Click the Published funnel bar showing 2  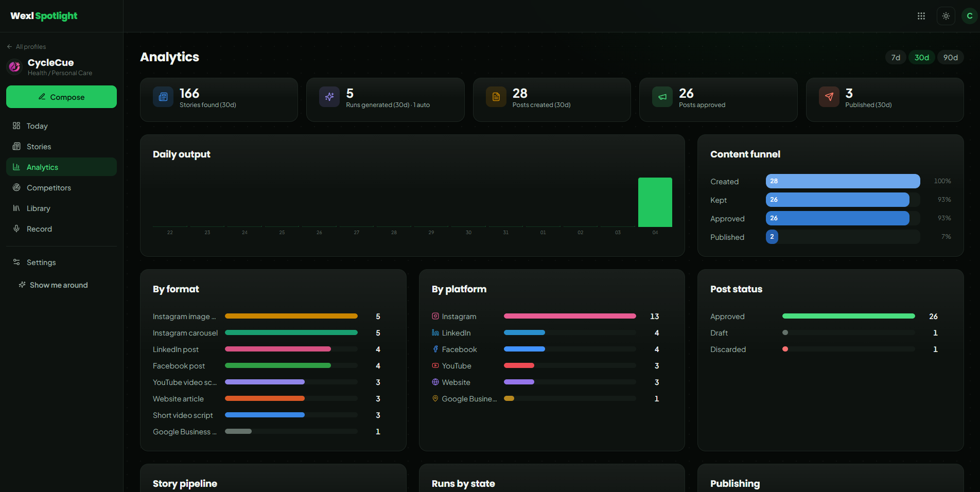pos(772,237)
